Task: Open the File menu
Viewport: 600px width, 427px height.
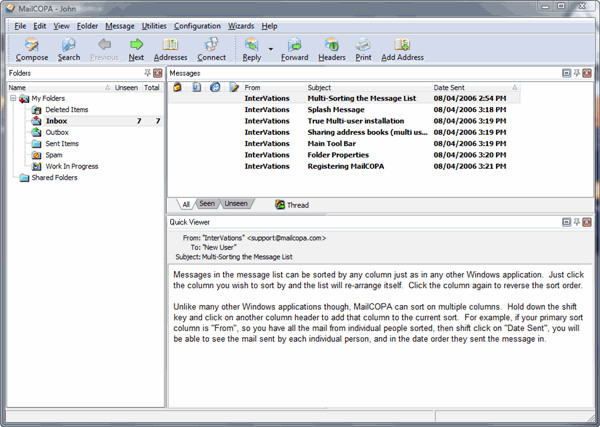Action: pos(20,26)
